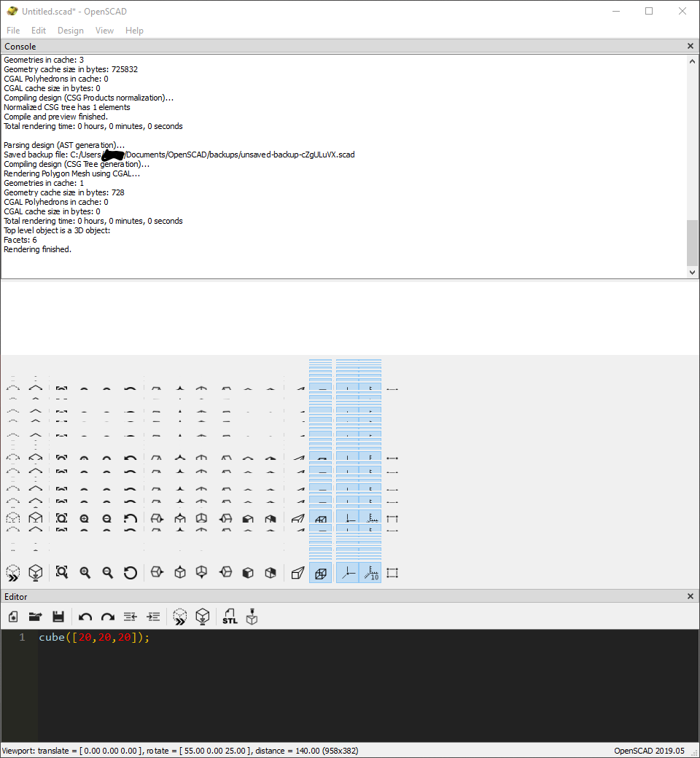
Task: Open the Export as STL icon in editor toolbar
Action: (230, 617)
